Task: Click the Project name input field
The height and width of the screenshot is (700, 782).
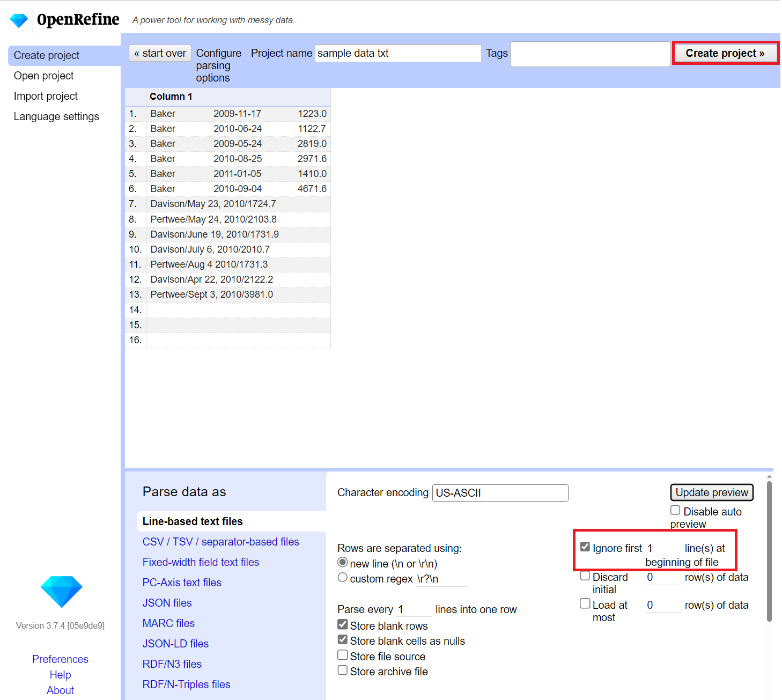Action: pyautogui.click(x=398, y=53)
